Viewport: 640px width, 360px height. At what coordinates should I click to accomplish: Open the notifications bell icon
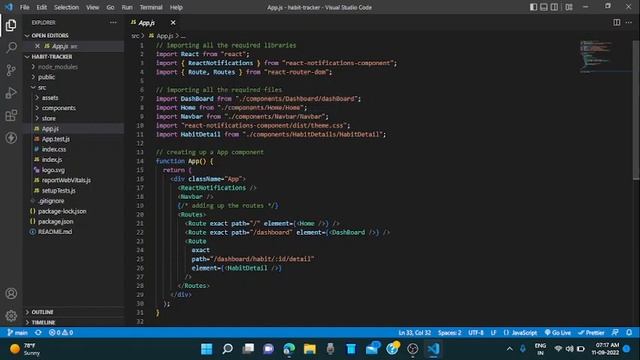coord(629,333)
